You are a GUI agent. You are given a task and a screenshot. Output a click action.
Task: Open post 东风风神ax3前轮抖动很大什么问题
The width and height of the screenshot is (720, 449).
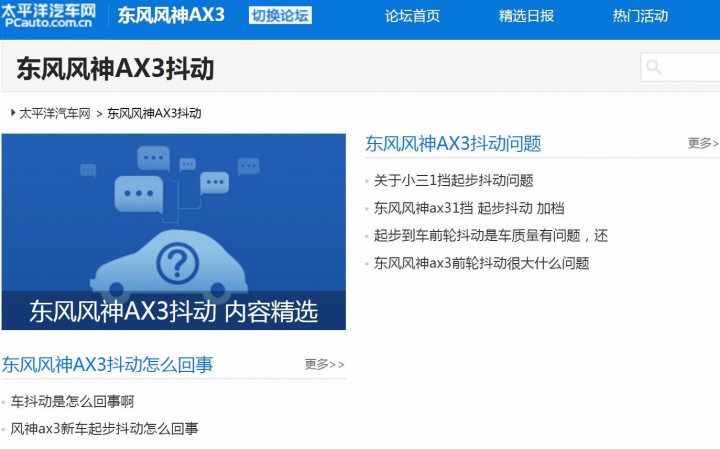[x=481, y=263]
